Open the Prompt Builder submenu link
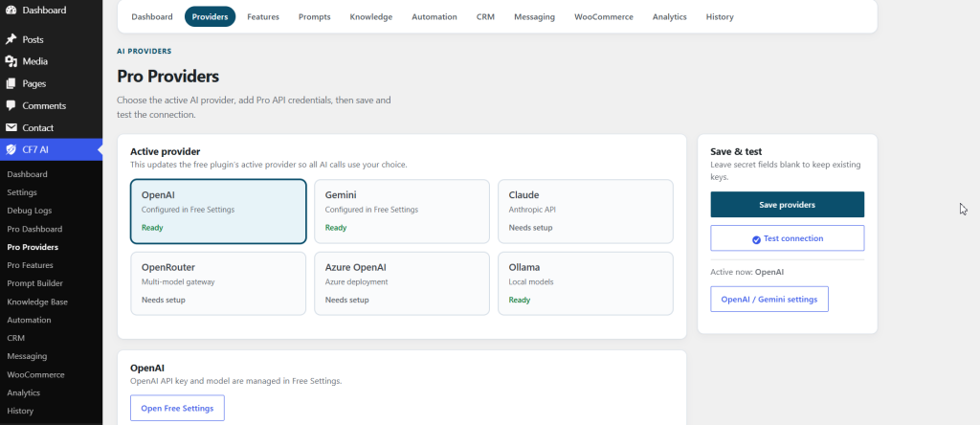This screenshot has height=425, width=980. click(35, 283)
